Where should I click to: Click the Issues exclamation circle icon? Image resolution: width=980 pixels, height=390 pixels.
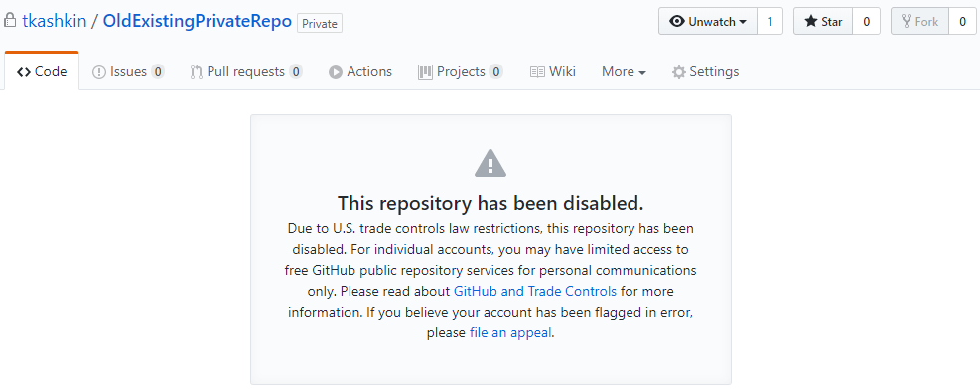[99, 72]
